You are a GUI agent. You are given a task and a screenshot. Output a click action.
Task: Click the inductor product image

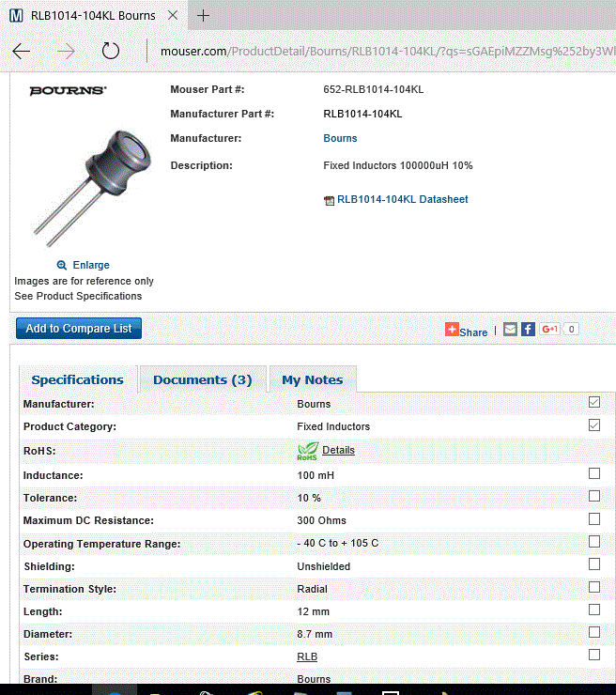(x=93, y=188)
